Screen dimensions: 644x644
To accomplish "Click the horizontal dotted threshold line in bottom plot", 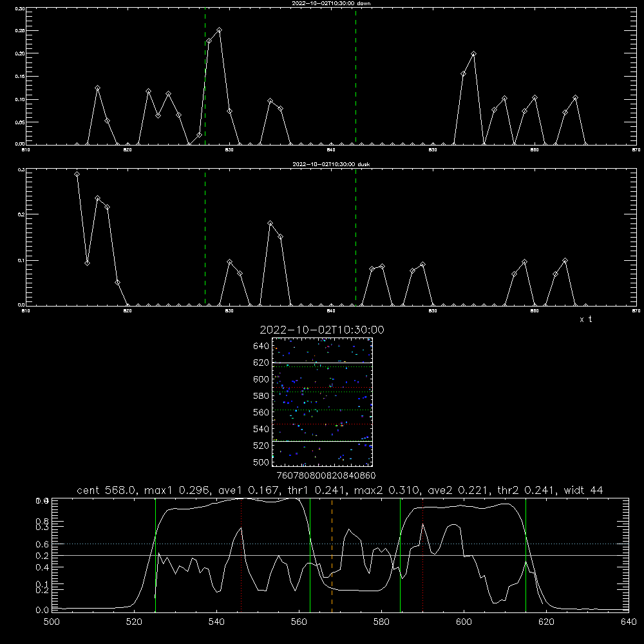I will pyautogui.click(x=340, y=544).
